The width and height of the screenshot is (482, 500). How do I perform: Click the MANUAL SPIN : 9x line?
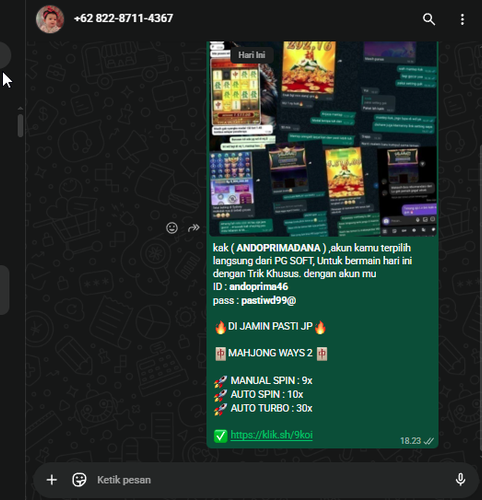click(x=263, y=380)
